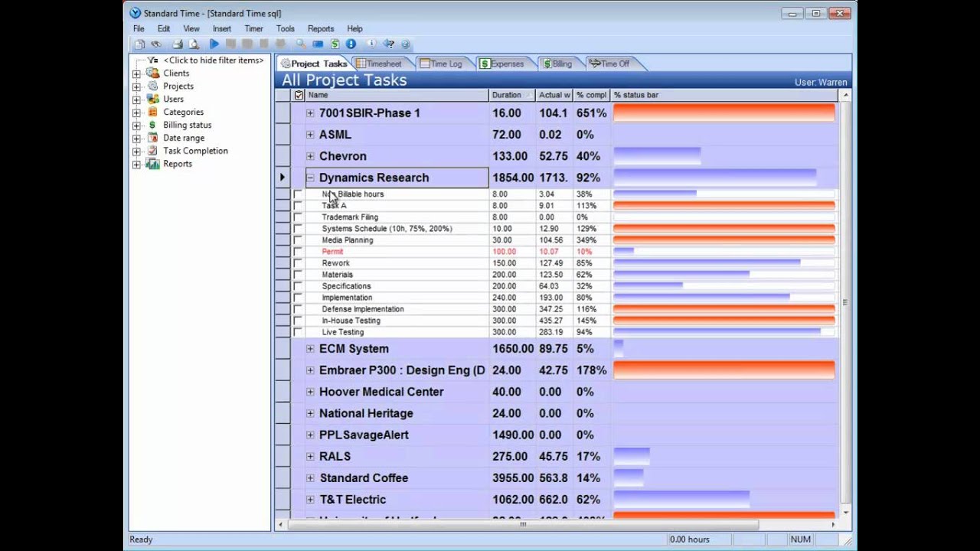Sort by the Name column header
This screenshot has width=980, height=551.
pyautogui.click(x=397, y=95)
